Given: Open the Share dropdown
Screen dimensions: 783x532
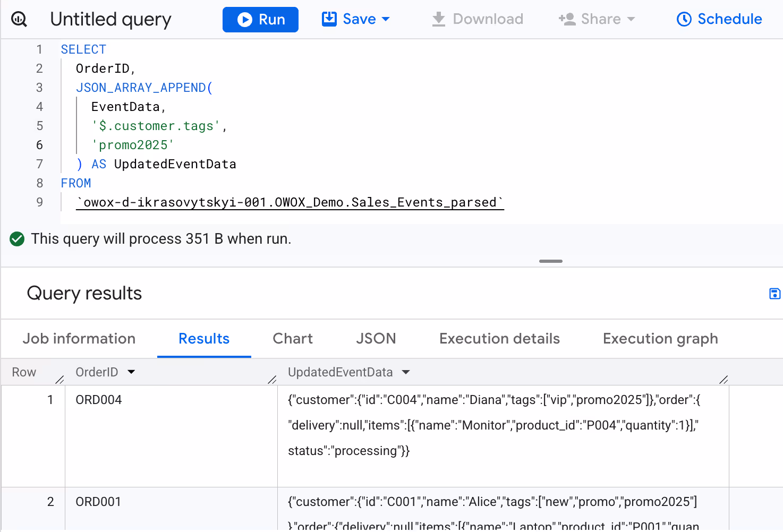Looking at the screenshot, I should pyautogui.click(x=597, y=19).
